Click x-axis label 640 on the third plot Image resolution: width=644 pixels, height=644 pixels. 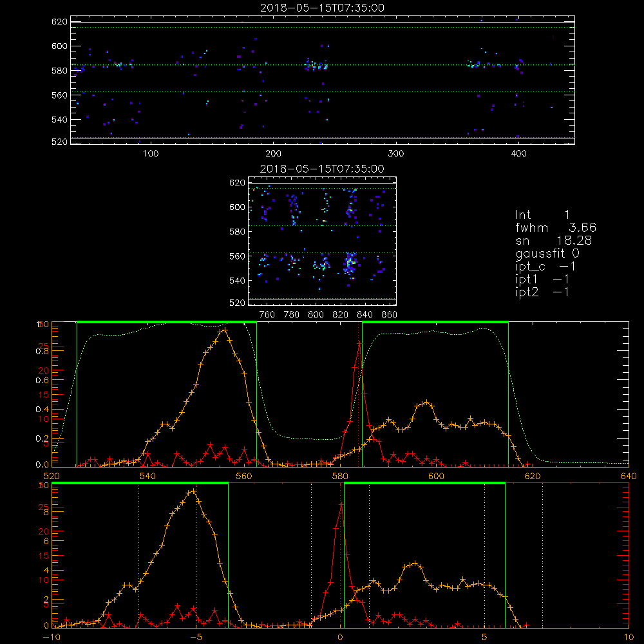(x=629, y=476)
